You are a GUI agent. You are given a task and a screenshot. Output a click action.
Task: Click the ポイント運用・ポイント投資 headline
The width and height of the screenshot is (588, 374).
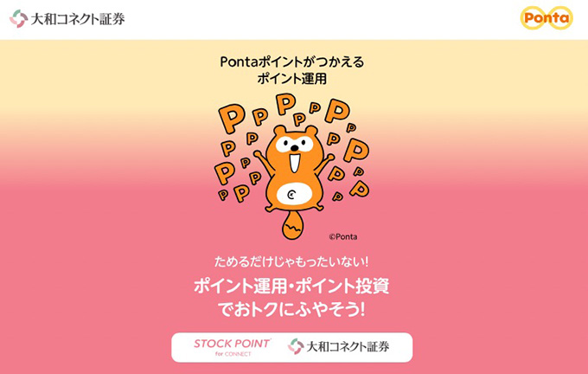[x=291, y=287]
